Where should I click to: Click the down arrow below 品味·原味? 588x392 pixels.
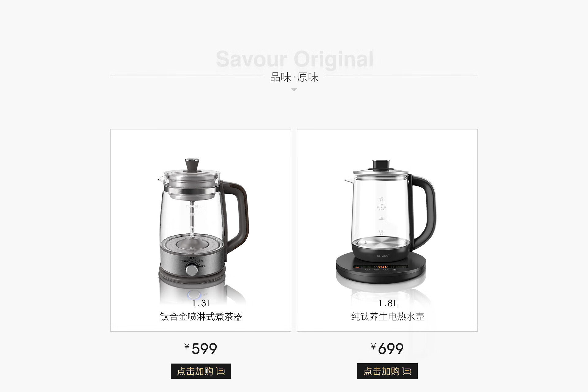pos(294,90)
